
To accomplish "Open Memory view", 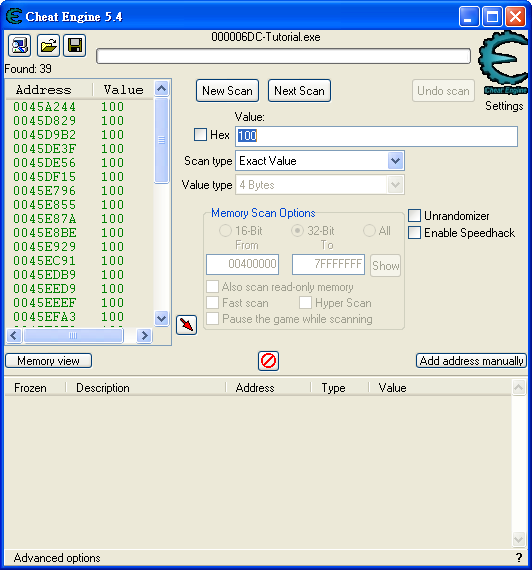I will point(48,361).
